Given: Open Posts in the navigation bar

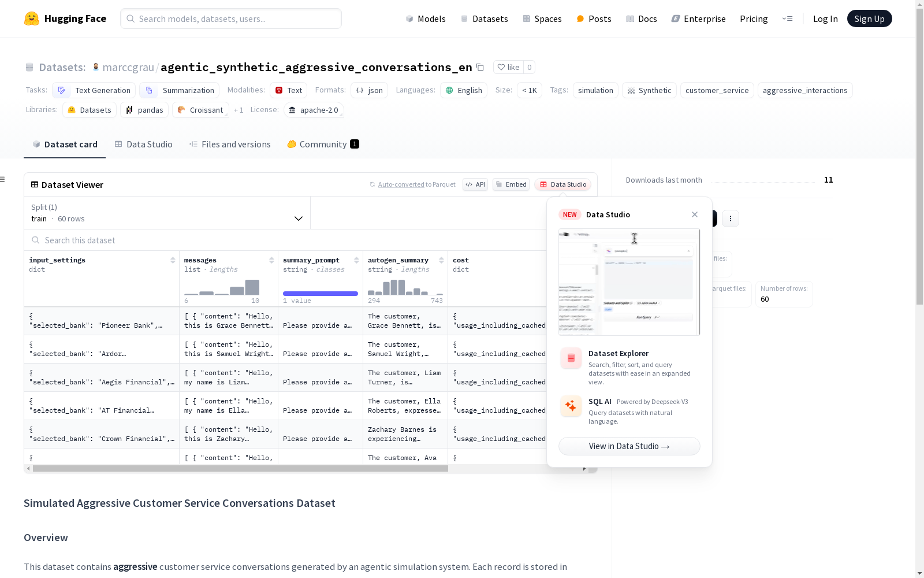Looking at the screenshot, I should coord(594,18).
